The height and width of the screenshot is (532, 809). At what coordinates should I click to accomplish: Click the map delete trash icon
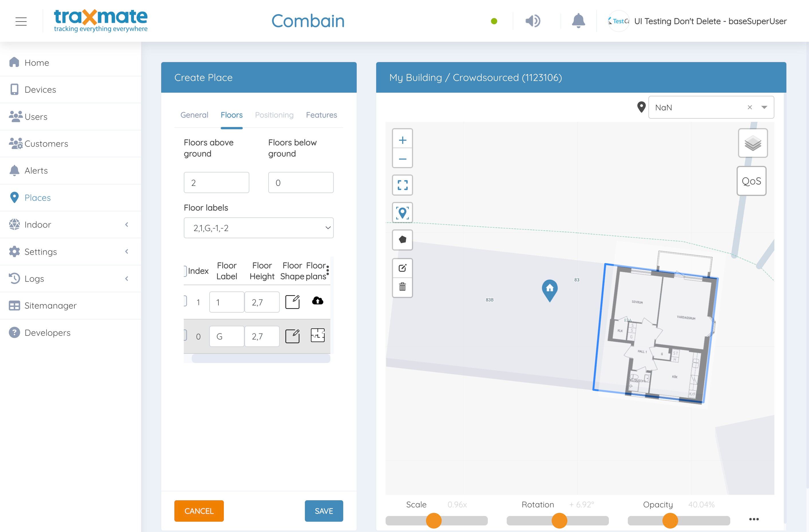(x=402, y=287)
